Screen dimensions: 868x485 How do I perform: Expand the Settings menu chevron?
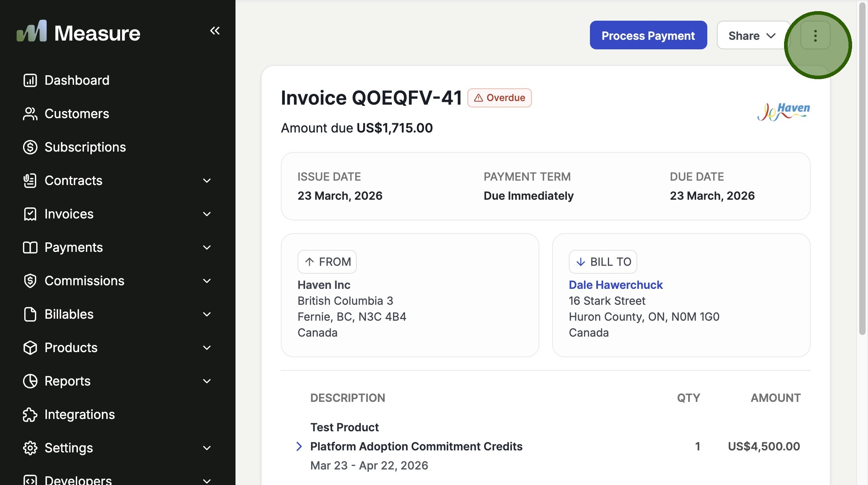point(206,448)
